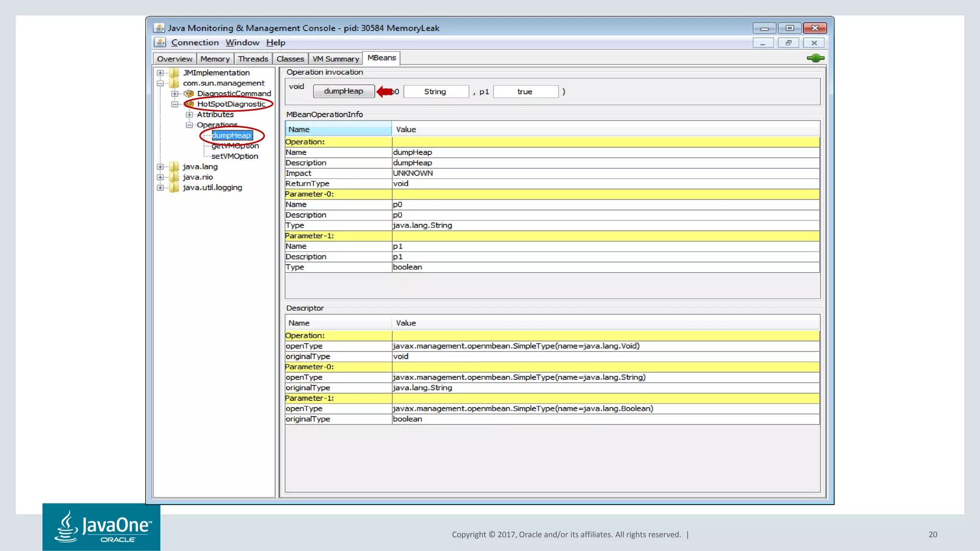
Task: Click the java.lang.String type cell in MBeanOperationInfo
Action: [606, 225]
